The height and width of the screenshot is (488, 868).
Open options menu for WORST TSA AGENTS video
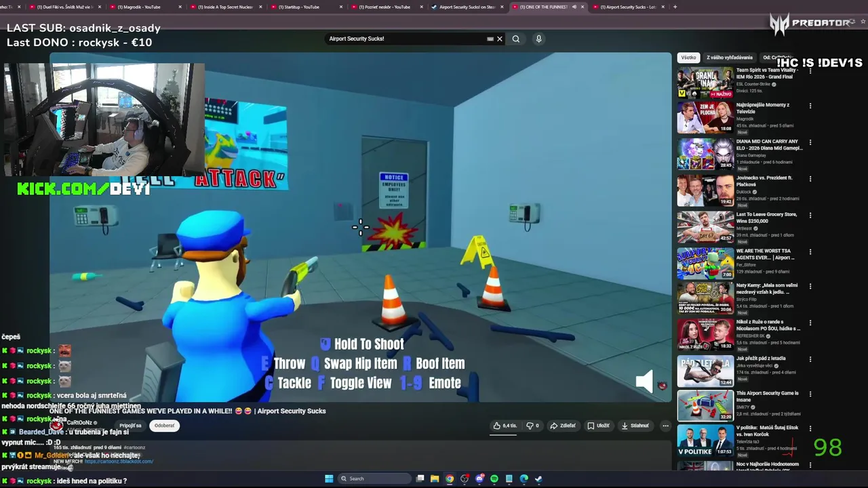(810, 251)
